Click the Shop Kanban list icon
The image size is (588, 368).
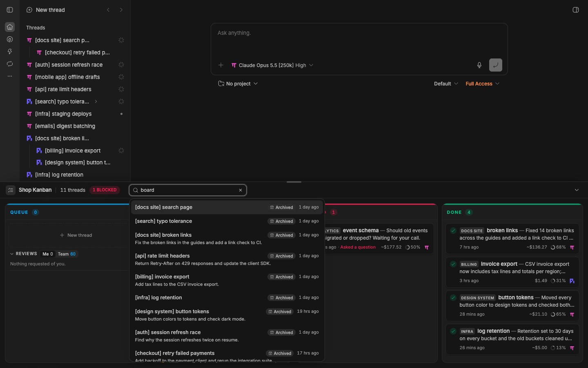(11, 190)
